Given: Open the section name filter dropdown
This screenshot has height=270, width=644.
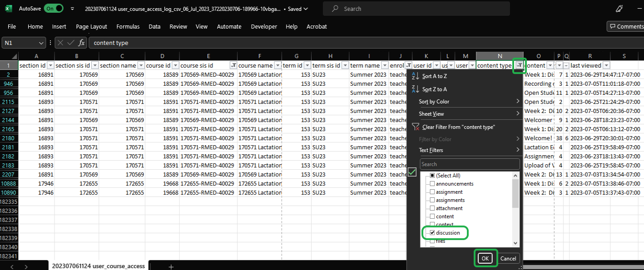Looking at the screenshot, I should 140,65.
